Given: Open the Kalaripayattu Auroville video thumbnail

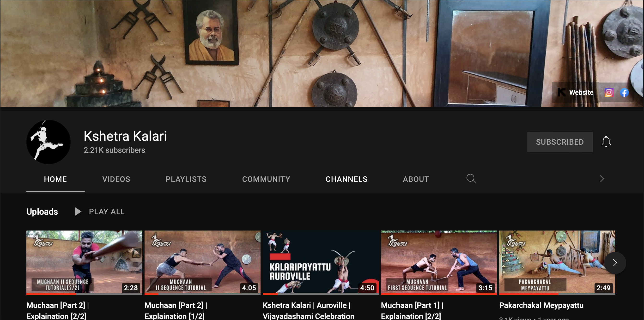Looking at the screenshot, I should click(321, 262).
